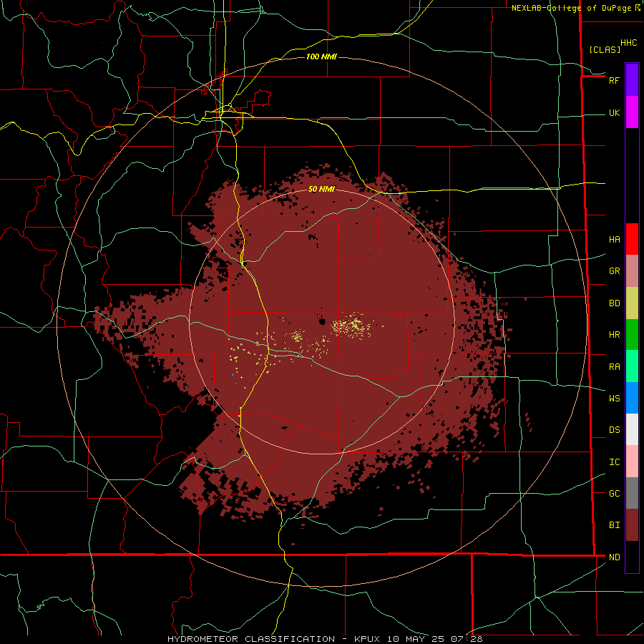Image resolution: width=644 pixels, height=644 pixels.
Task: Click the BI dark red legend swatch
Action: (x=632, y=525)
